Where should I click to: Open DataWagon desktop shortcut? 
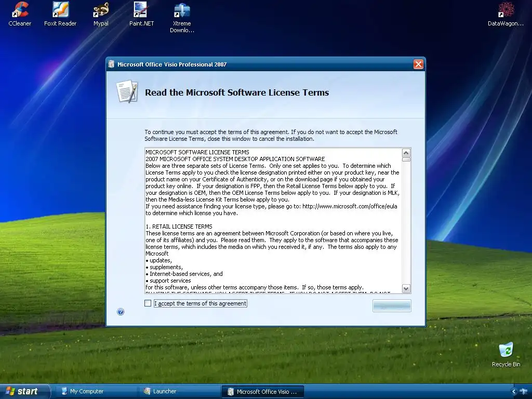(x=506, y=14)
